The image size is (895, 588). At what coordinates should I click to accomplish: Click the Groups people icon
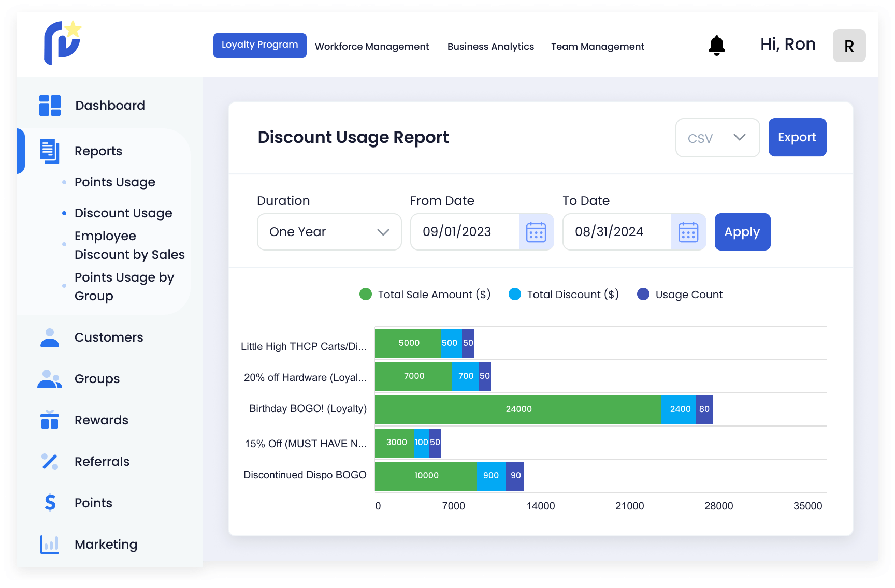[50, 379]
